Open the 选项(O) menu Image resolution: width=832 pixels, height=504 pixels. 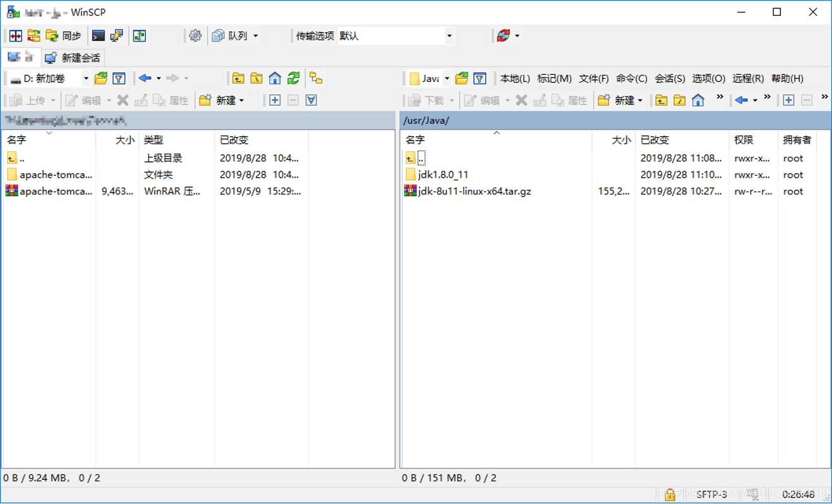(708, 79)
